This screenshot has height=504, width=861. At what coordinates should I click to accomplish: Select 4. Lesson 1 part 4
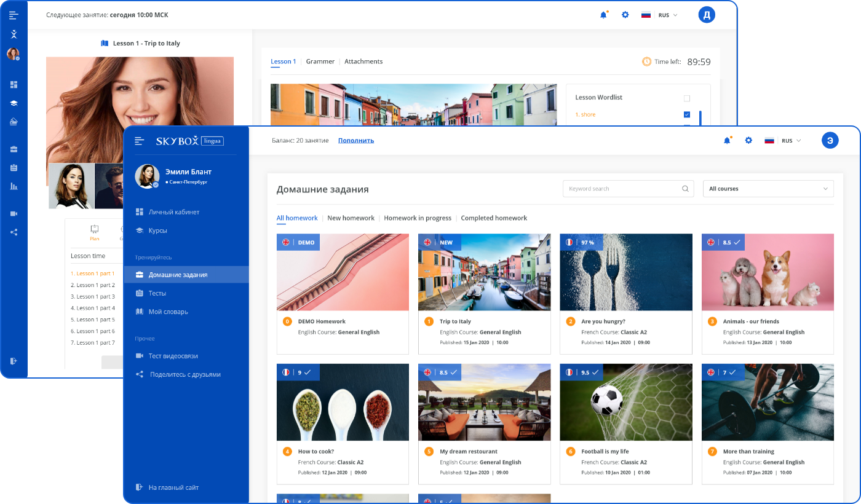click(x=93, y=308)
